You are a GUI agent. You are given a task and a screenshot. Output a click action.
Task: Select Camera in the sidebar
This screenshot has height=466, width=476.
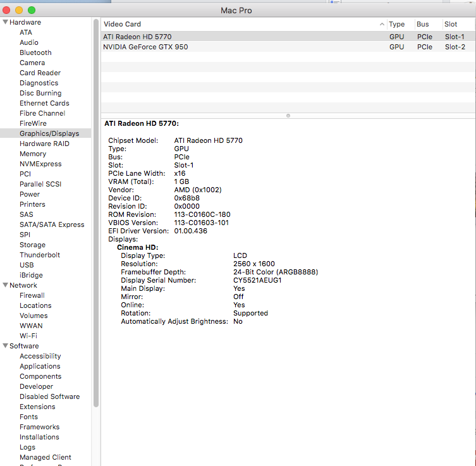pyautogui.click(x=32, y=63)
